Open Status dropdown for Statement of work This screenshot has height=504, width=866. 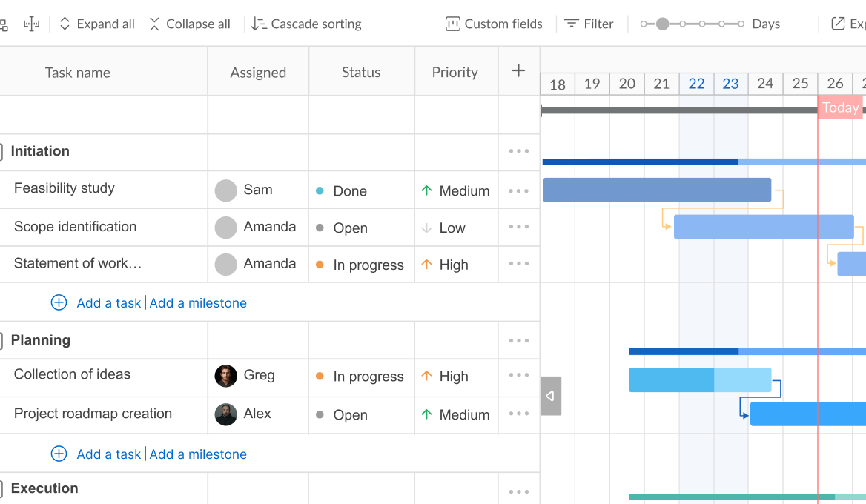click(361, 265)
